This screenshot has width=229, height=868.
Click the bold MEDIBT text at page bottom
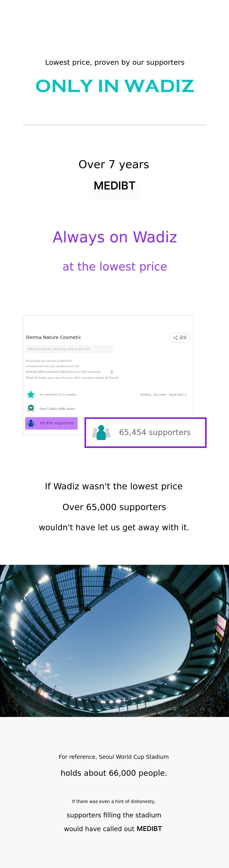pos(149,829)
